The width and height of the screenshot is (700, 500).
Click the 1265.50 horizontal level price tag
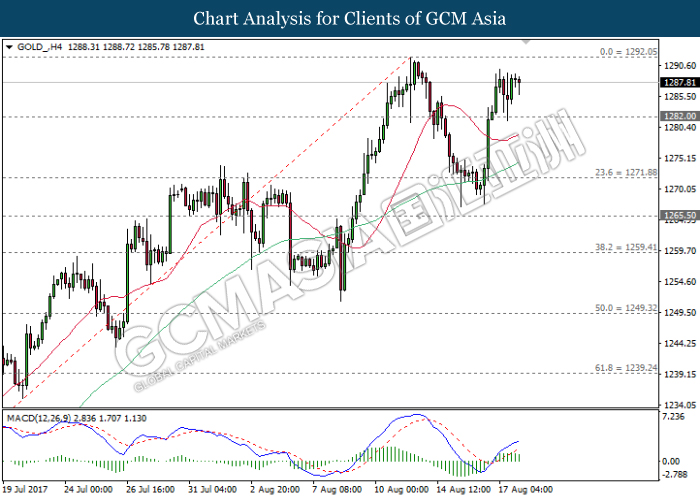coord(680,215)
